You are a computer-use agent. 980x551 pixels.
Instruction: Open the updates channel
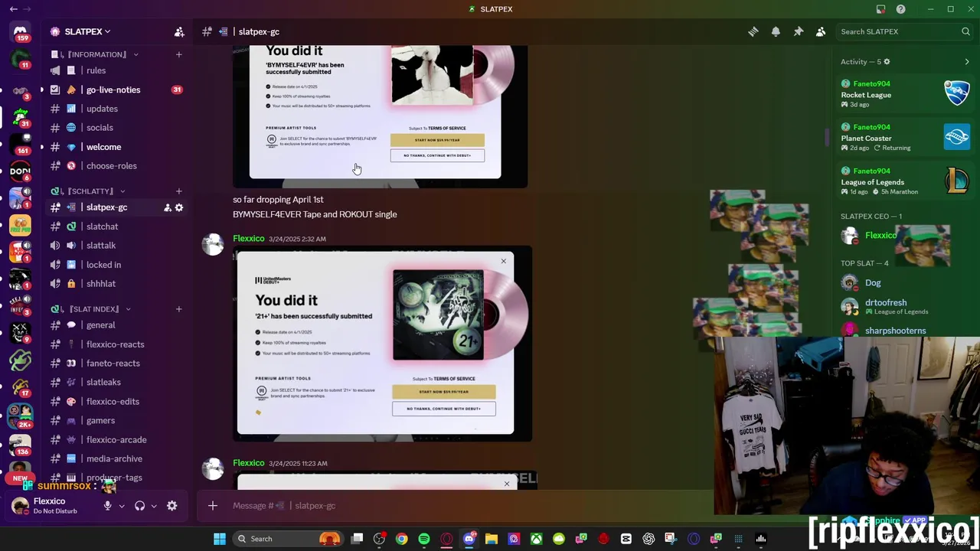[x=116, y=109]
